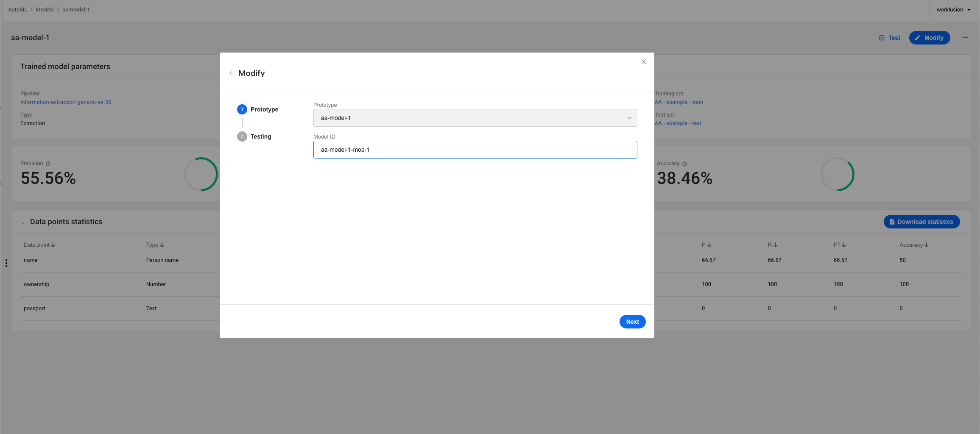Click 'Text' type cell in passport row

coord(151,309)
